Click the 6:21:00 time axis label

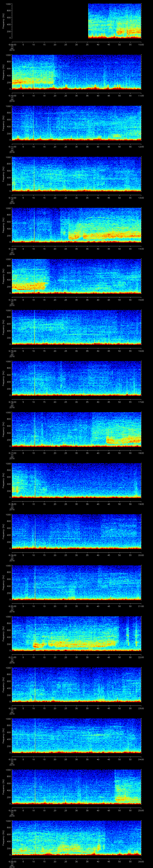click(x=12, y=657)
